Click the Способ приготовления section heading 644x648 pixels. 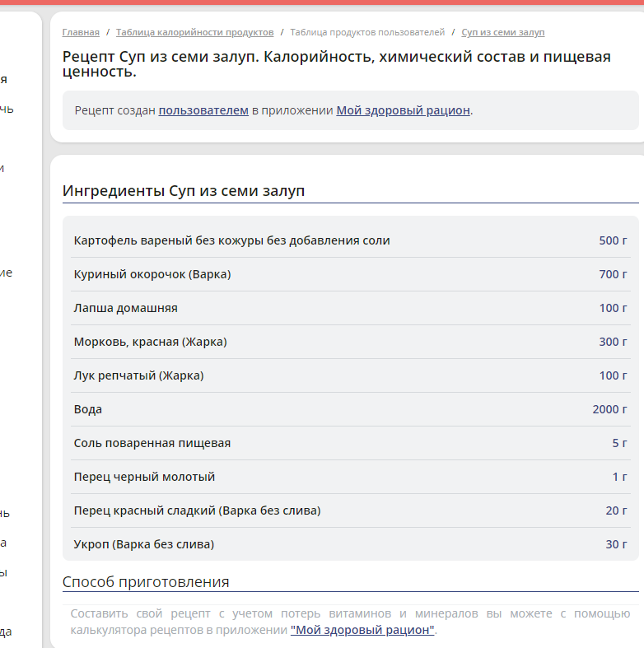[146, 582]
